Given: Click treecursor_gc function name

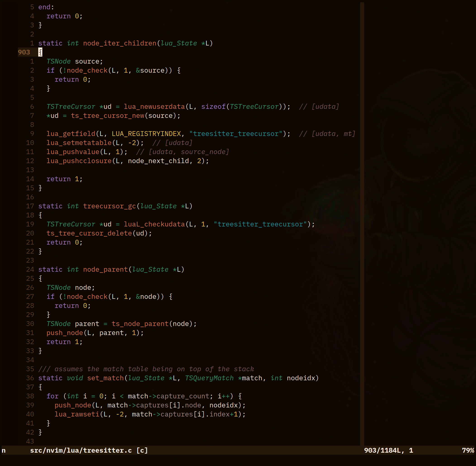Looking at the screenshot, I should click(x=110, y=206).
